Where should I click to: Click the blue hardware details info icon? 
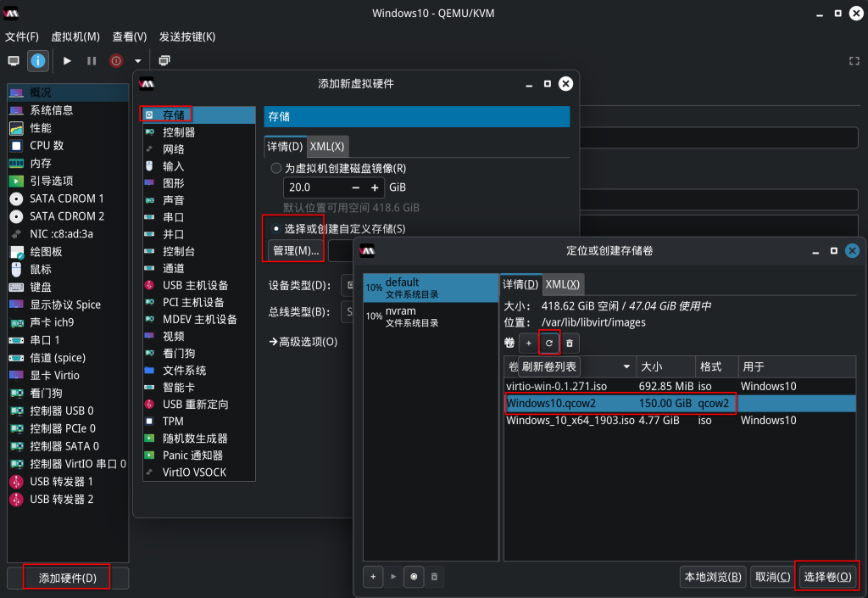38,60
